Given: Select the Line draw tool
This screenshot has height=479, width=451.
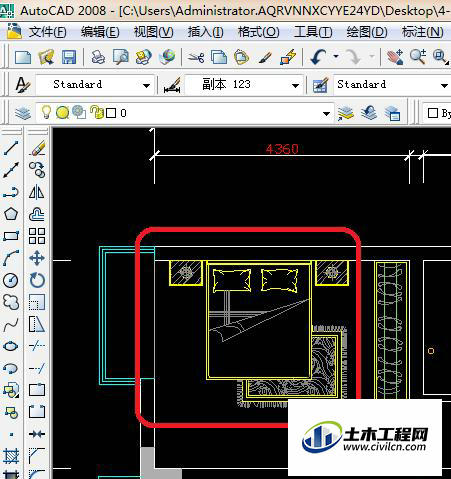Looking at the screenshot, I should 11,148.
